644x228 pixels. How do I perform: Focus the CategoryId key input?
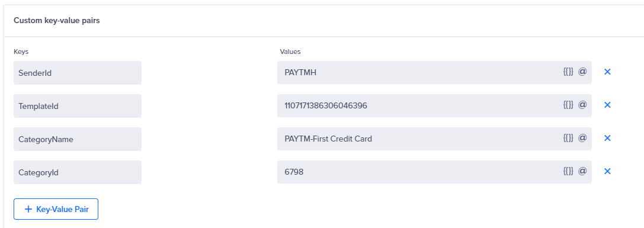pyautogui.click(x=78, y=172)
